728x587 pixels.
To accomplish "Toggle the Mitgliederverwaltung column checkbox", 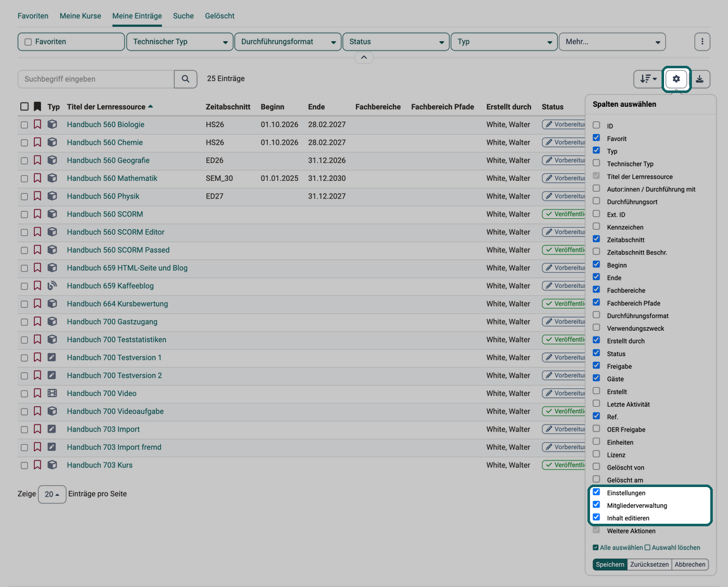I will point(596,505).
